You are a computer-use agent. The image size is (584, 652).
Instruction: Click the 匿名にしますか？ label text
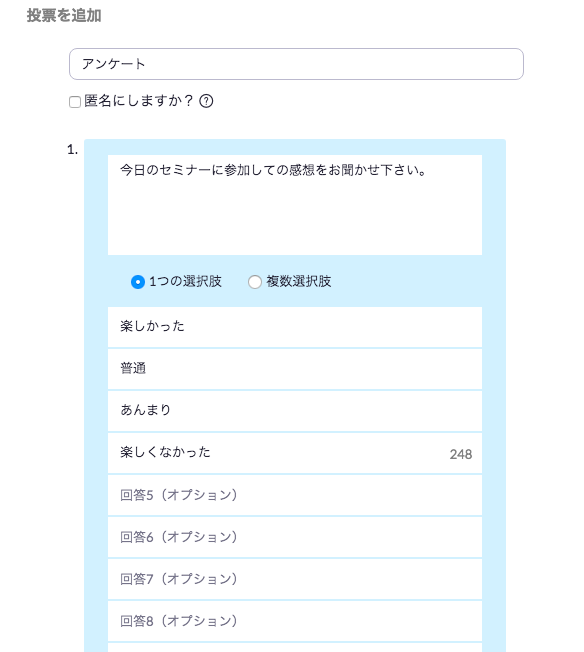[x=139, y=101]
